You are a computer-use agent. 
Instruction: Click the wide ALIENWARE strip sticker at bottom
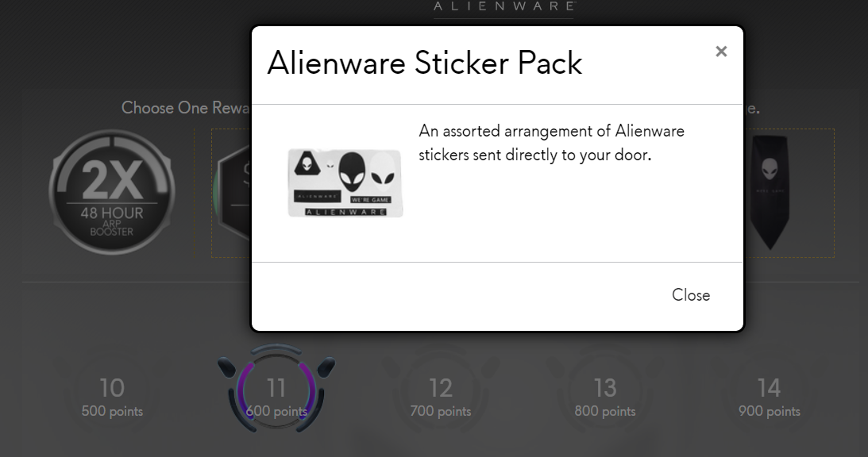coord(346,212)
